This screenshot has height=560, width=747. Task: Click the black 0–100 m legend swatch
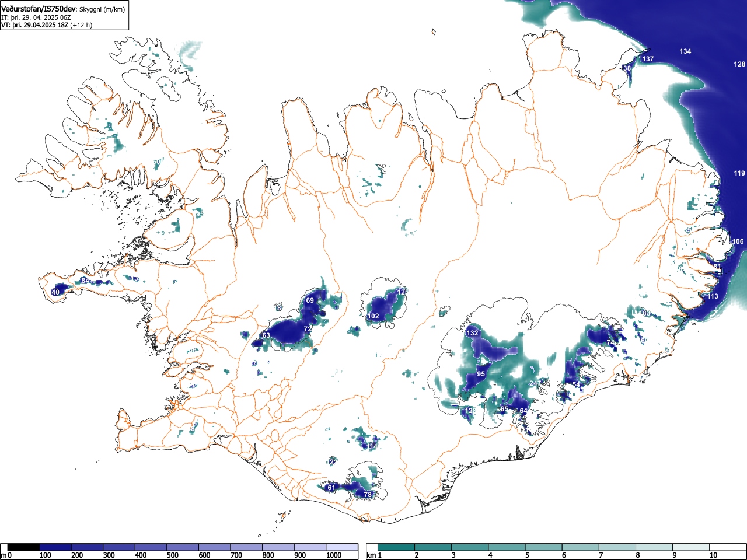(x=24, y=547)
